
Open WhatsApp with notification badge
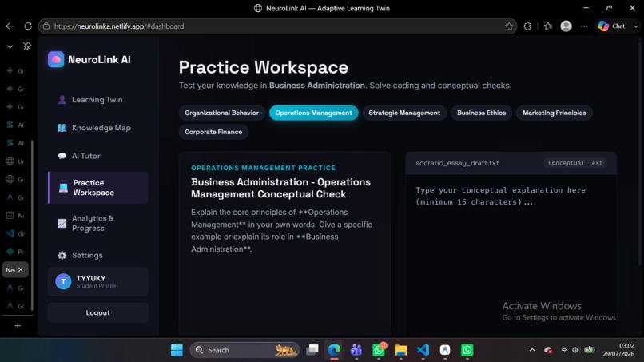pos(379,350)
